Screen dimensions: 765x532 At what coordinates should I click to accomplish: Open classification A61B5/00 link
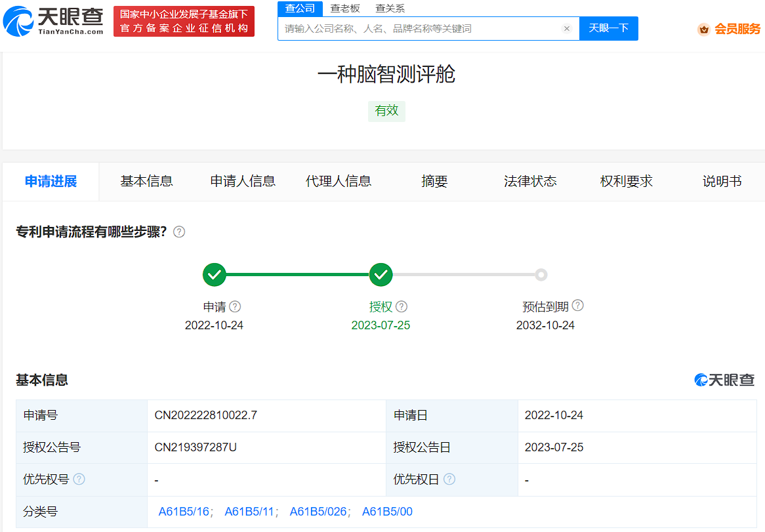point(387,512)
